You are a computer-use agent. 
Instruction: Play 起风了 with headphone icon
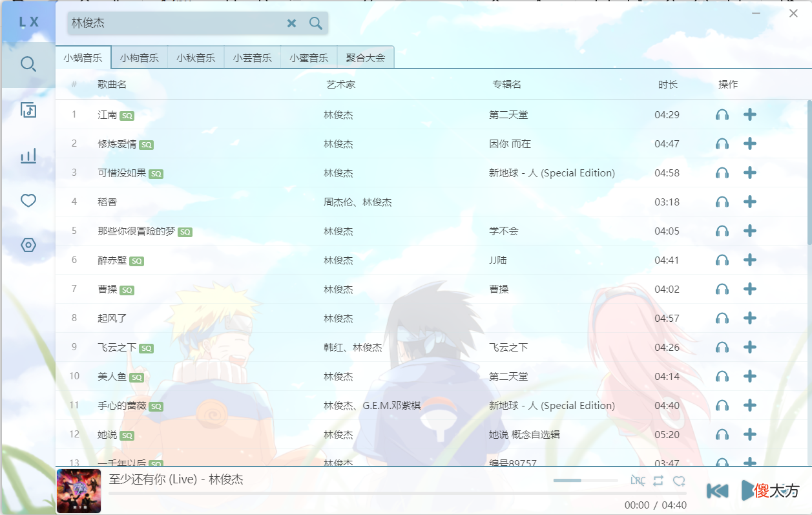pyautogui.click(x=722, y=319)
